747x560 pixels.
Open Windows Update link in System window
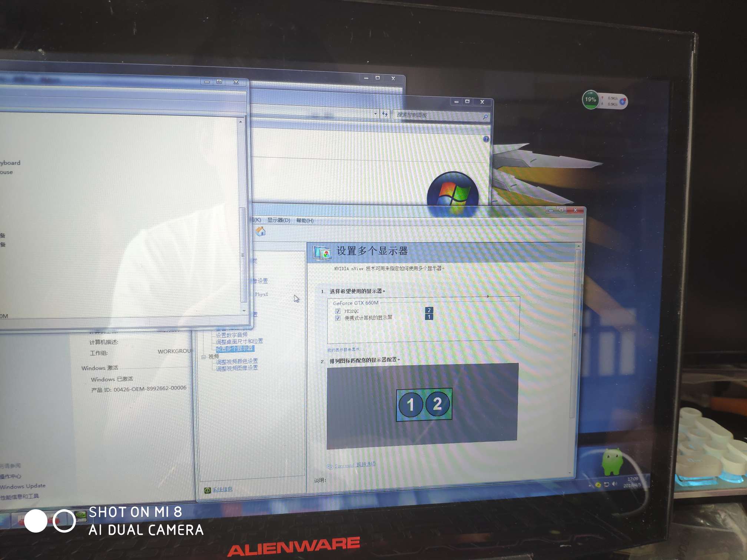pyautogui.click(x=23, y=486)
